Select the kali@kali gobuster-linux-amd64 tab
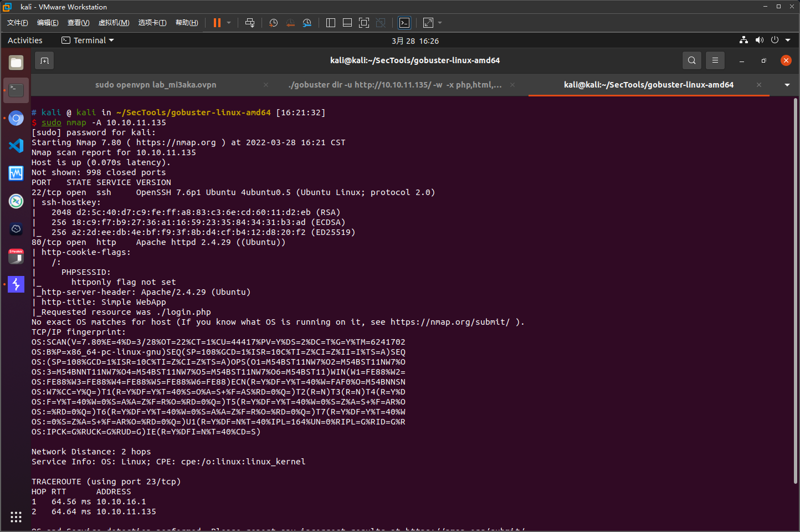The image size is (800, 532). click(x=649, y=85)
